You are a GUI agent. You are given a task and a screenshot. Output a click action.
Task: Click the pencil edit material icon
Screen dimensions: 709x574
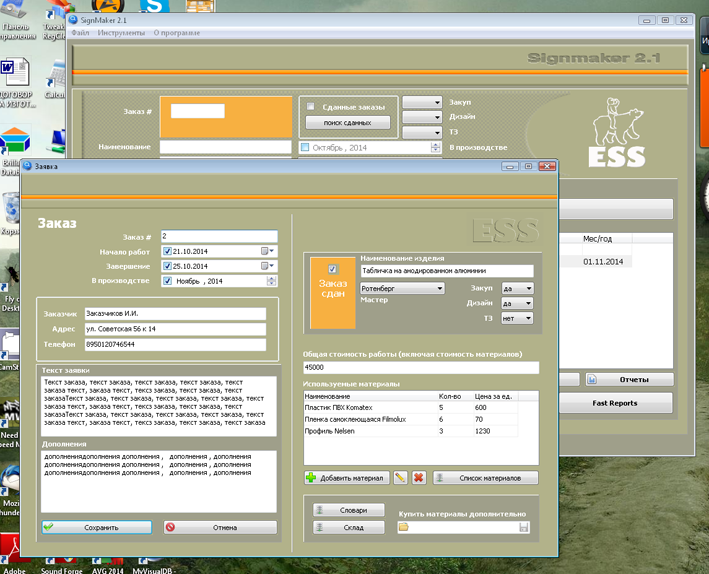point(400,478)
